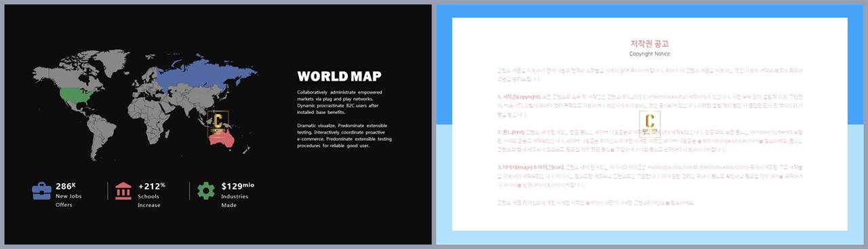Select the $129mio statistic value

point(238,186)
